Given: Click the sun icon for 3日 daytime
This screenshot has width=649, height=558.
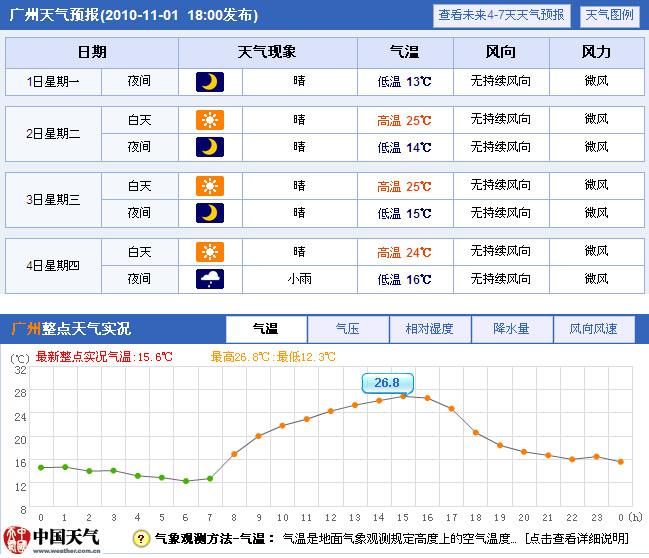Looking at the screenshot, I should click(210, 186).
